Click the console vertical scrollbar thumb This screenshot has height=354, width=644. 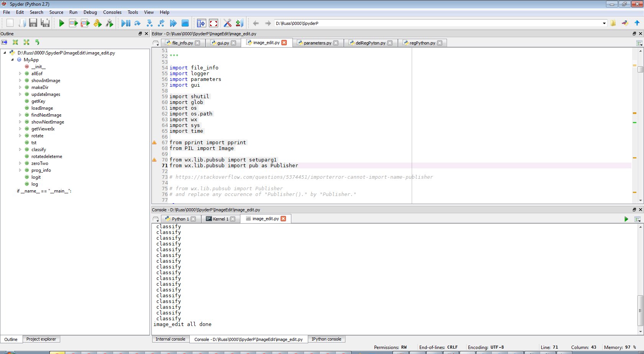(x=640, y=310)
